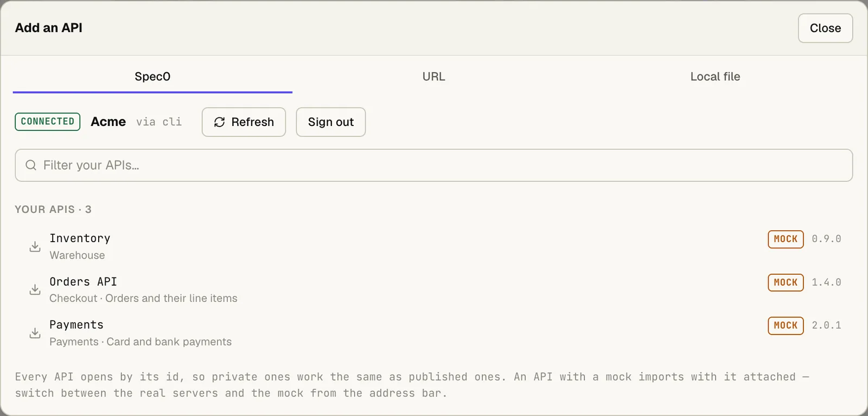Viewport: 868px width, 416px height.
Task: Click version 2.0.1 of Payments
Action: click(x=826, y=325)
